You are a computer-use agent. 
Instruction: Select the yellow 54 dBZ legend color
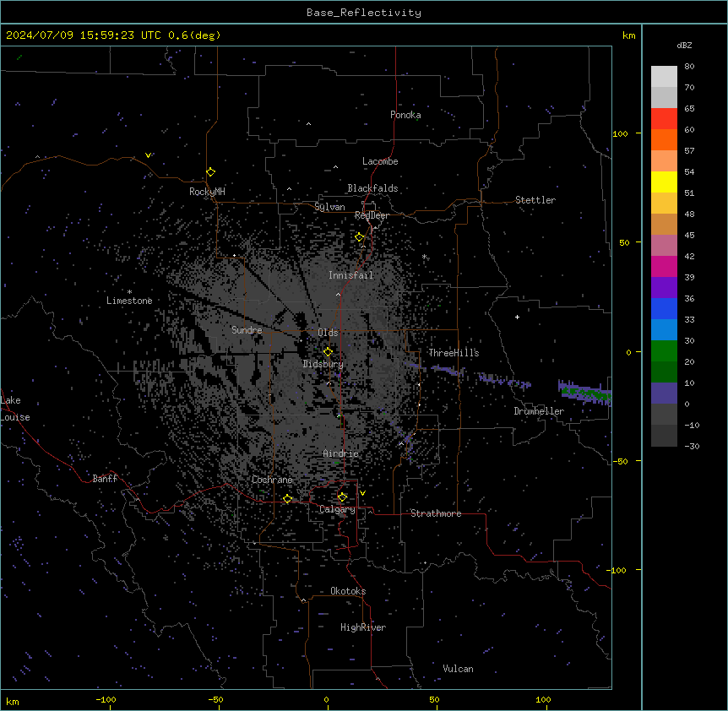point(664,182)
